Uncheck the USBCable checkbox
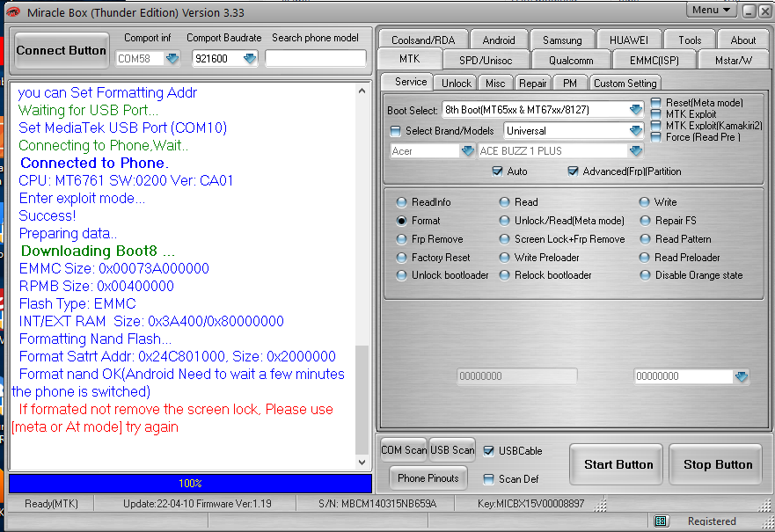 click(x=488, y=451)
